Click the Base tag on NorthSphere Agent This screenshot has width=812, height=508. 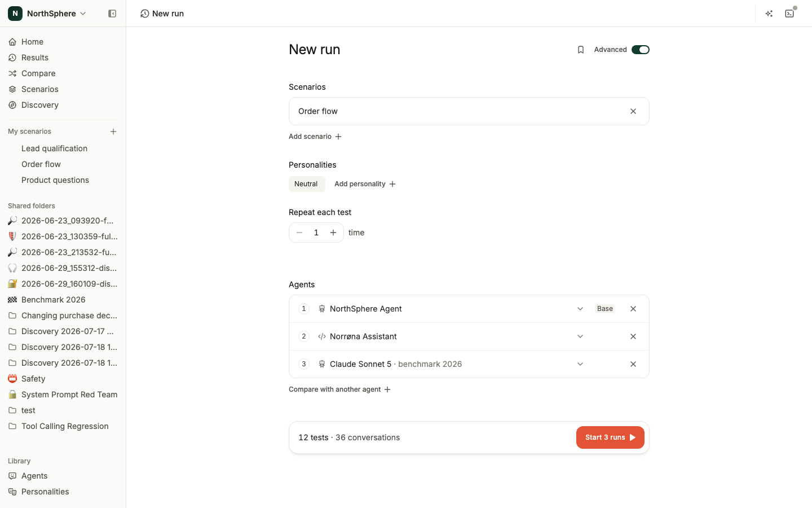[605, 309]
